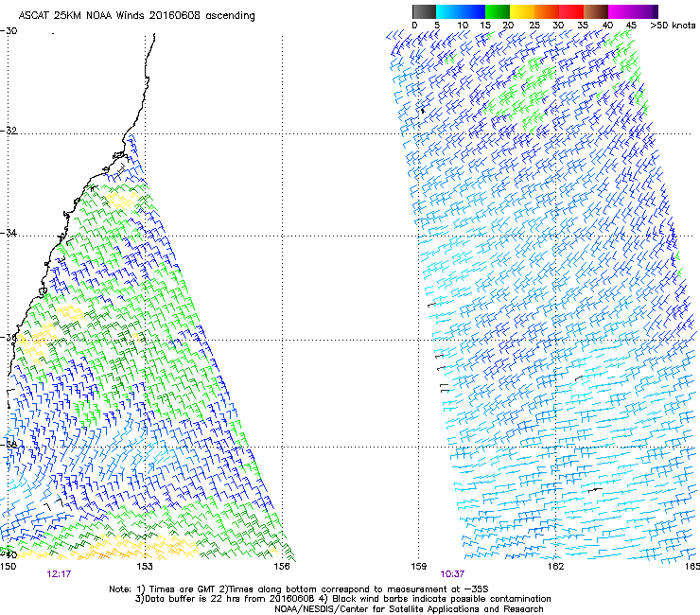Click the green 15-20 knots legend segment
This screenshot has width=700, height=615.
pyautogui.click(x=498, y=11)
